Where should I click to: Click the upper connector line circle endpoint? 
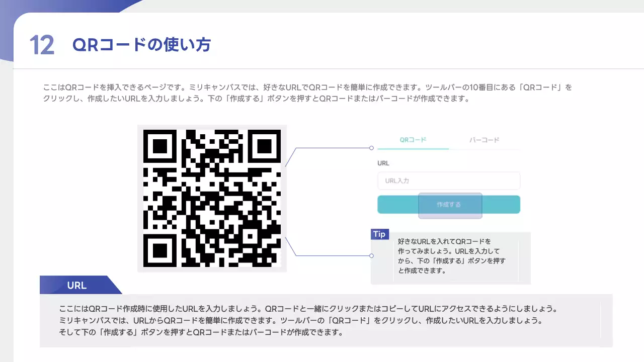point(371,148)
